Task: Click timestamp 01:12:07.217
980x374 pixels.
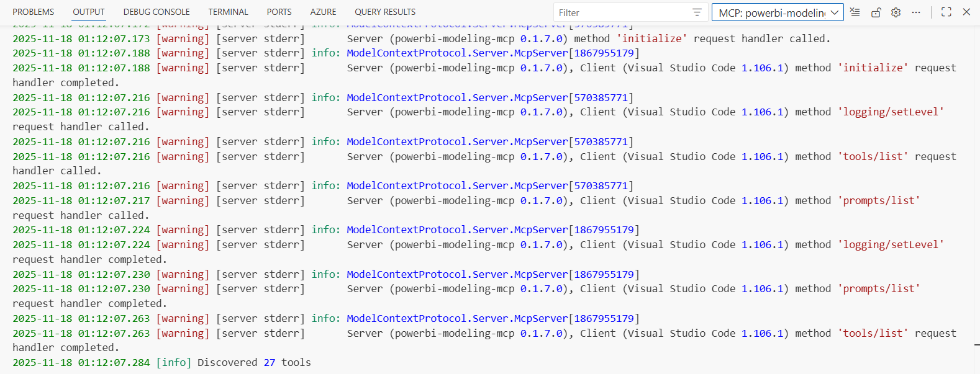Action: [114, 200]
